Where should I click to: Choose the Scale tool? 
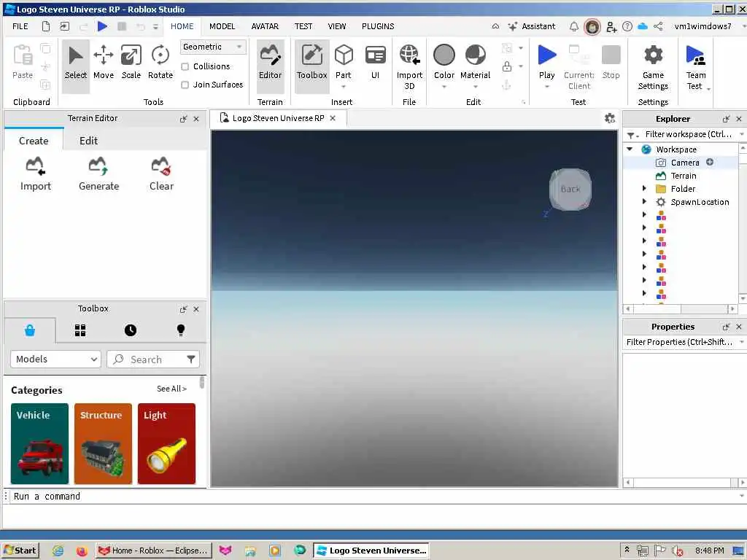[x=131, y=63]
